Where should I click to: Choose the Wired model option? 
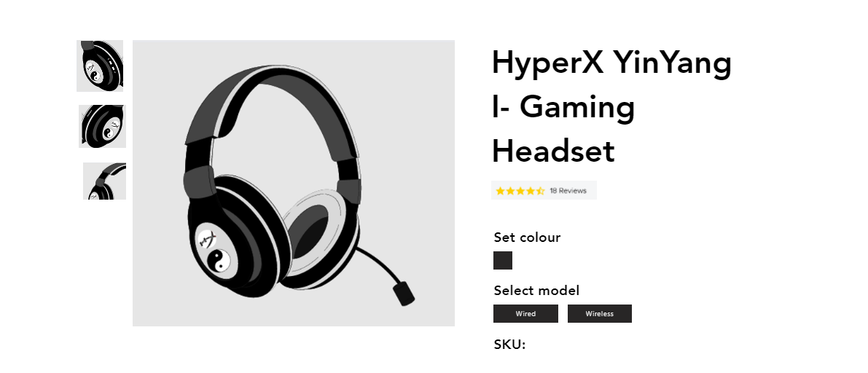[526, 314]
